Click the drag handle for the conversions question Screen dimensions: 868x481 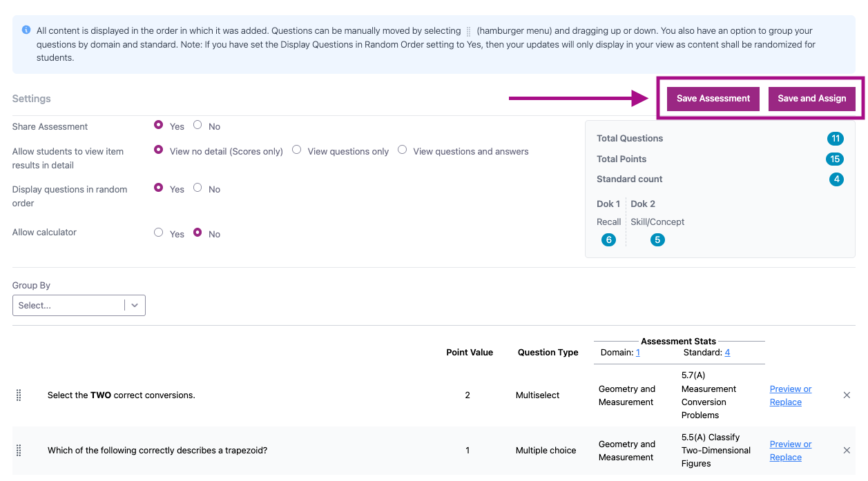tap(19, 395)
